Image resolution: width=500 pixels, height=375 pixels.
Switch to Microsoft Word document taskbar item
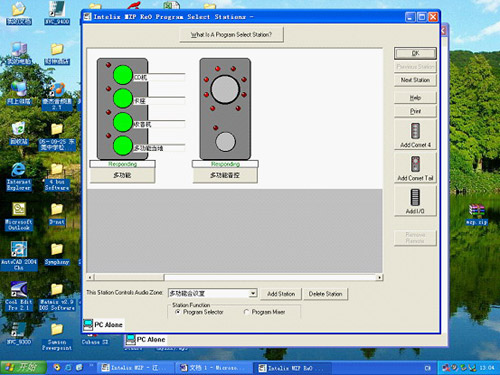(x=213, y=368)
